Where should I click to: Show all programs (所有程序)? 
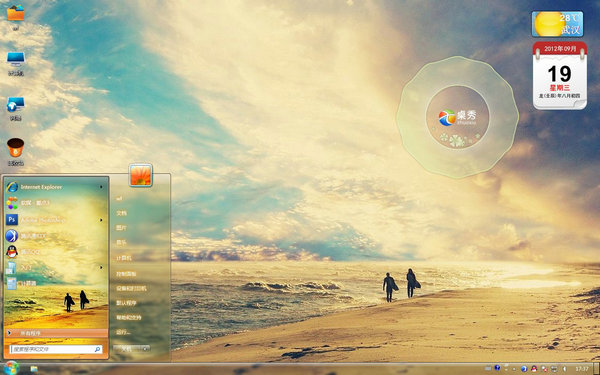(56, 333)
